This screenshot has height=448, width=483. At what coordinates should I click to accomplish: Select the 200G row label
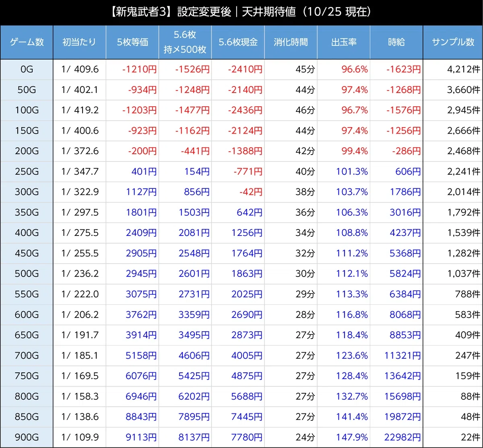tap(27, 151)
